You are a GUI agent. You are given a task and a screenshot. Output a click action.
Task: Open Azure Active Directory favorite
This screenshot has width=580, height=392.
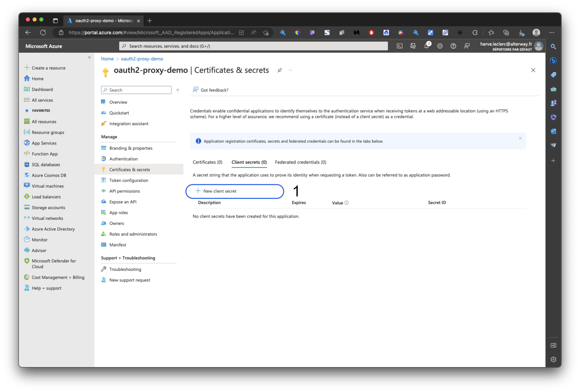[x=53, y=229]
